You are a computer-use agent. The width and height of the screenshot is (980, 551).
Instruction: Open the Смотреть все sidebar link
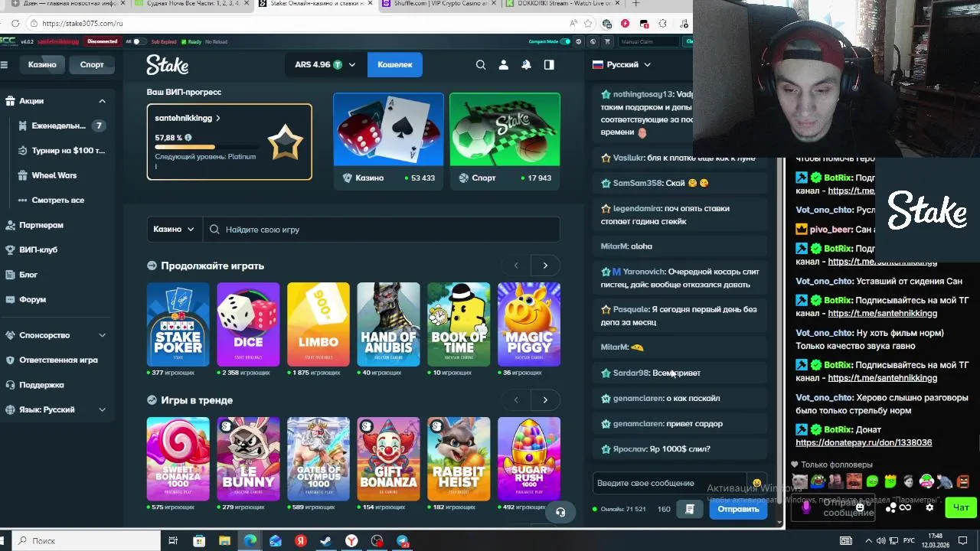[57, 201]
